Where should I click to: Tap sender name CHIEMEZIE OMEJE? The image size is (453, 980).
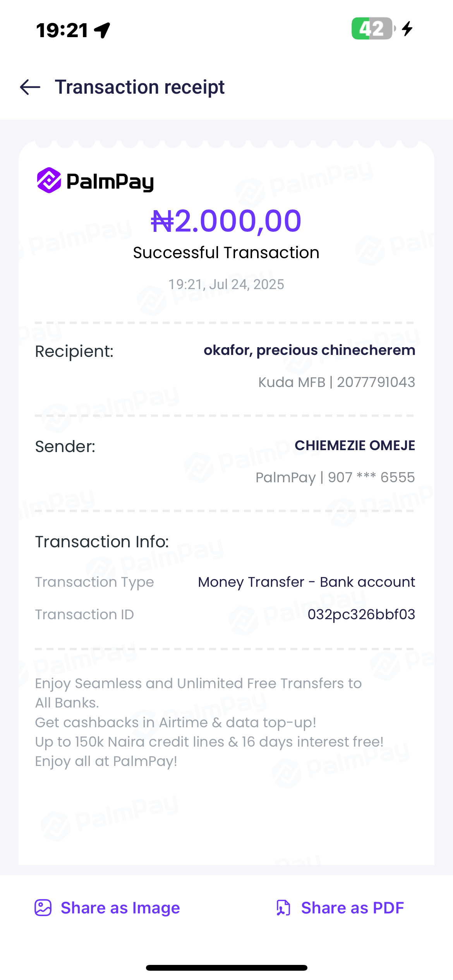click(x=354, y=445)
